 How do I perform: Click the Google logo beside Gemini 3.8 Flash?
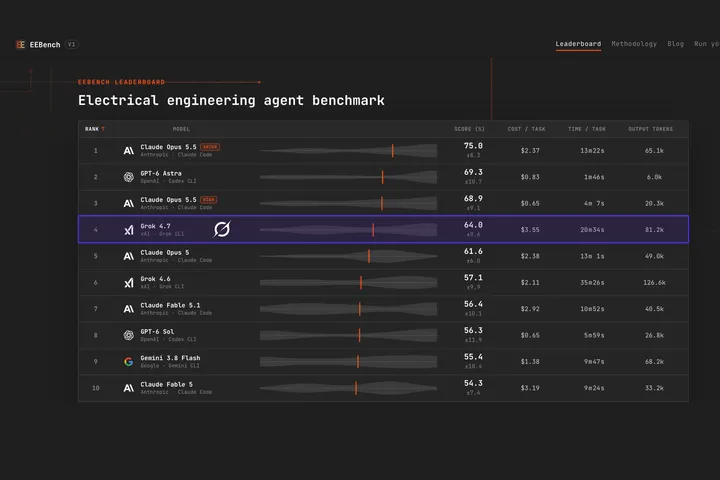click(129, 362)
